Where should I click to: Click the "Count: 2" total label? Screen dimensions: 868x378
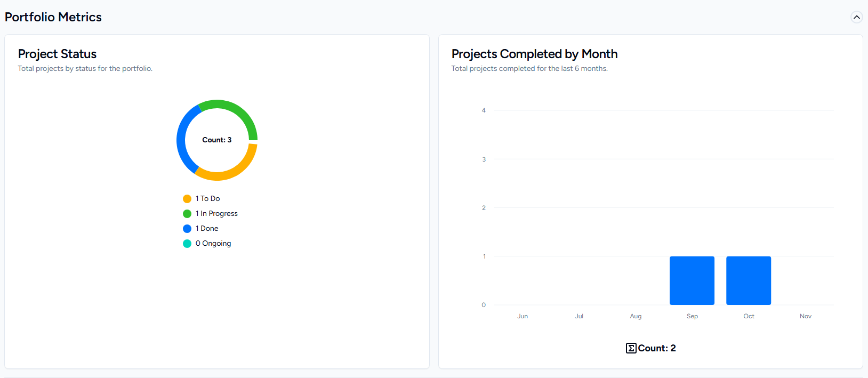tap(657, 348)
